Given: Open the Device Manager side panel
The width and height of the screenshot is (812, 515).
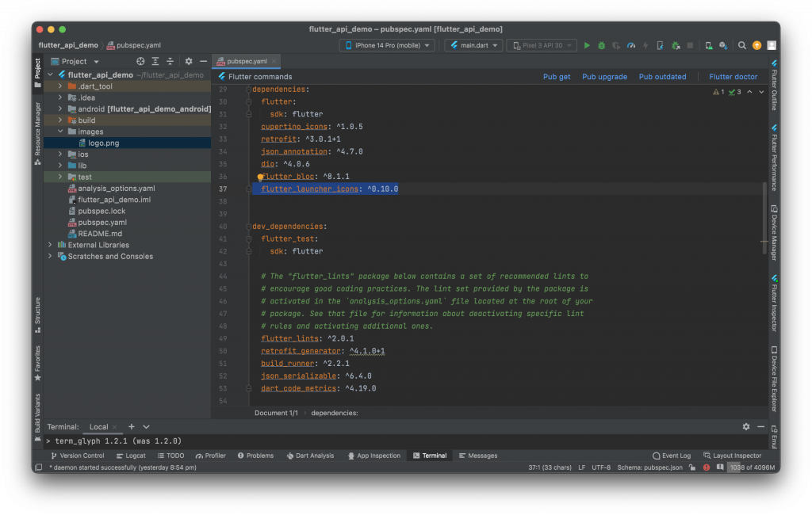Looking at the screenshot, I should pos(774,232).
